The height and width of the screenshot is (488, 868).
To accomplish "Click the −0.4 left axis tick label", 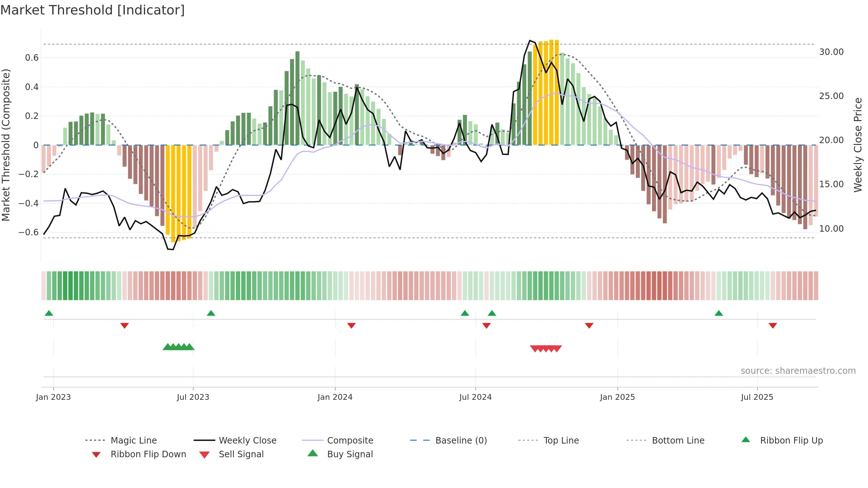I will point(29,203).
